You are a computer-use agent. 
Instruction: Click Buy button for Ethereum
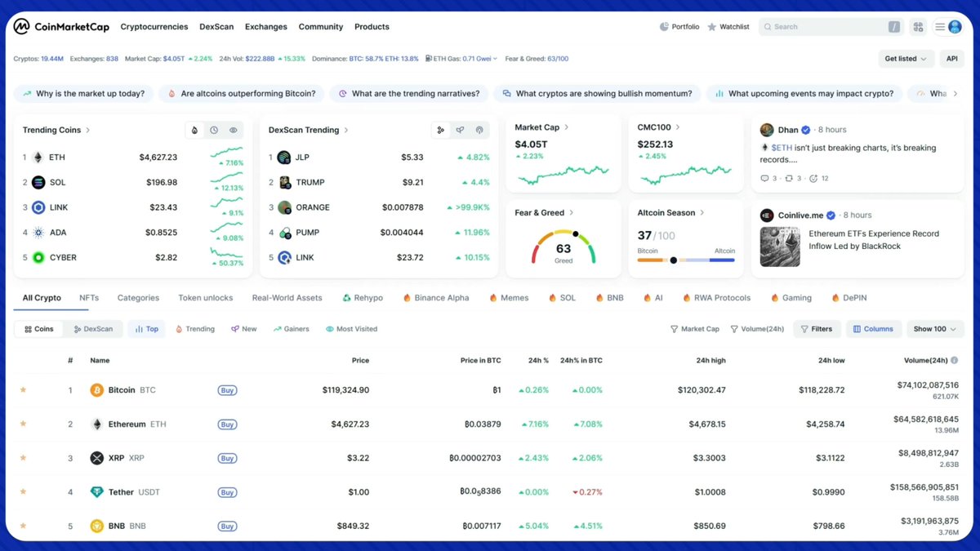pyautogui.click(x=227, y=424)
